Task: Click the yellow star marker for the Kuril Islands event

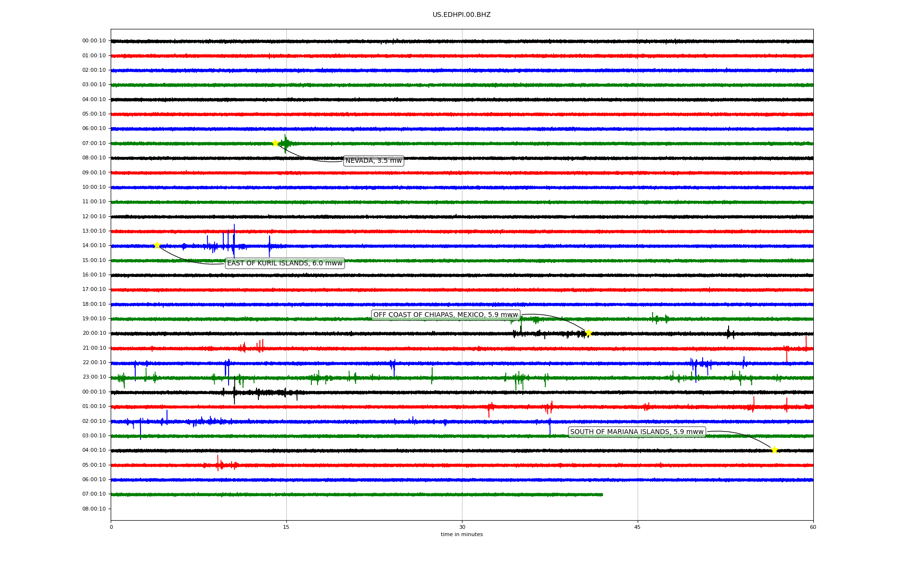Action: (157, 245)
